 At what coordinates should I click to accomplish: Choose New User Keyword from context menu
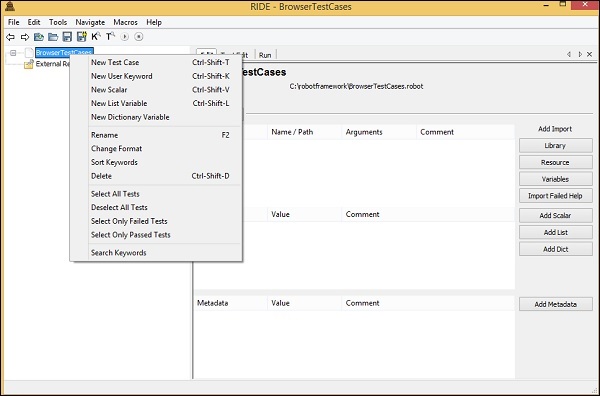coord(156,76)
